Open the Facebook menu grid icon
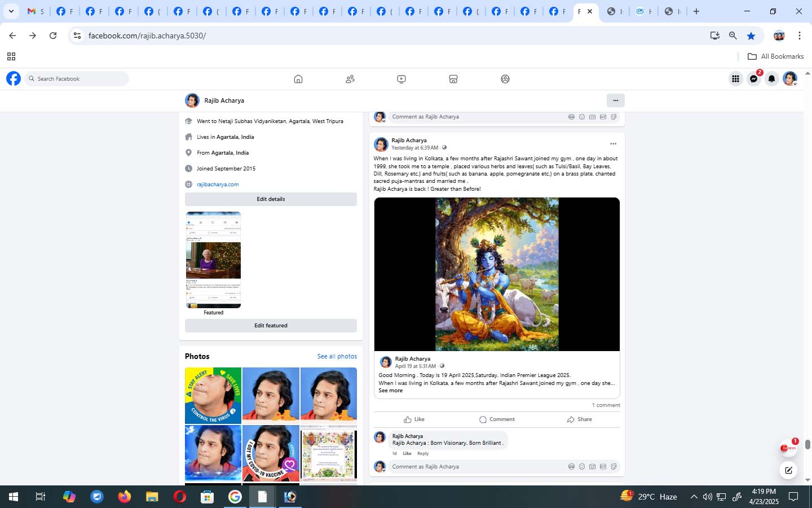The width and height of the screenshot is (812, 508). tap(735, 79)
